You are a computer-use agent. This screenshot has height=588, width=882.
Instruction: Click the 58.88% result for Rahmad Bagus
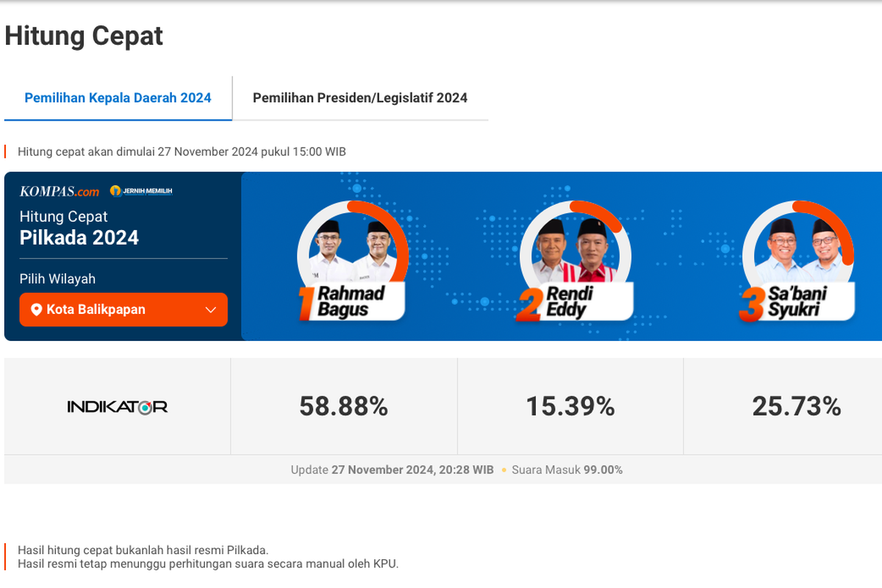(x=343, y=406)
